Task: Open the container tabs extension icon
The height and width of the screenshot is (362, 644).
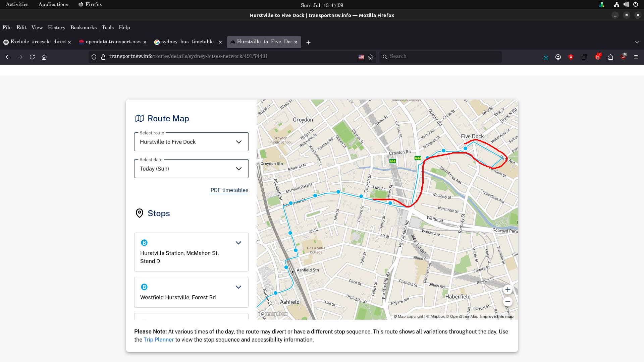Action: pos(584,57)
